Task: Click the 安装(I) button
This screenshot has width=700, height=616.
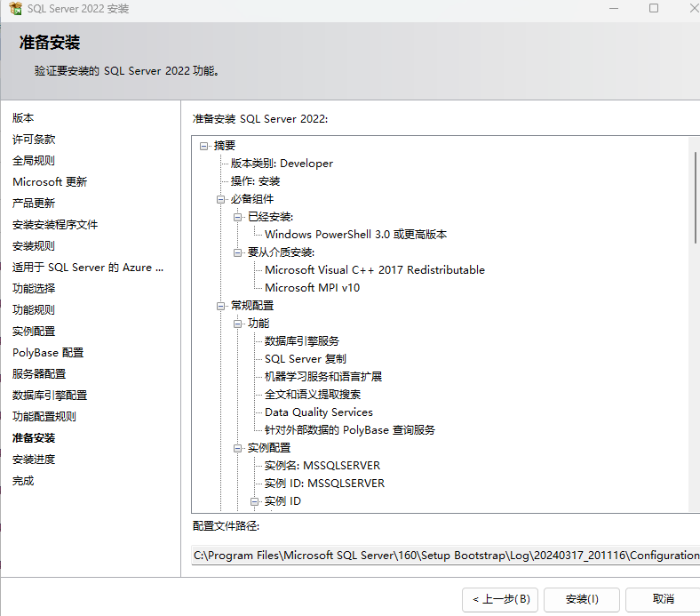Action: click(x=582, y=599)
